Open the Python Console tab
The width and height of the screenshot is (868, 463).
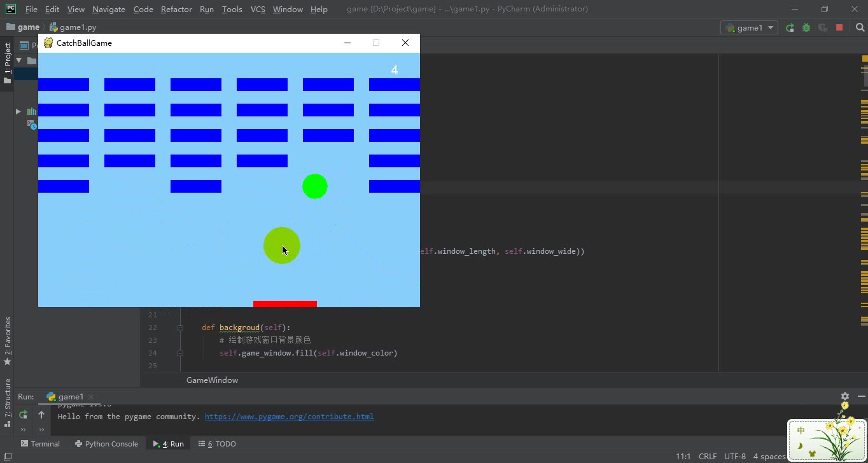[106, 444]
